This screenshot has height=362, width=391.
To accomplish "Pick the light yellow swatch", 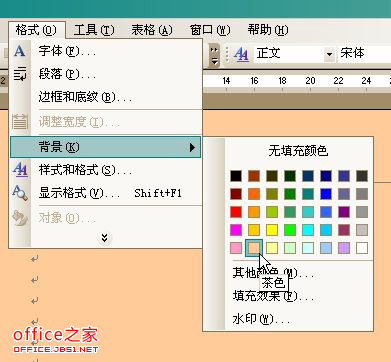I will tap(272, 248).
